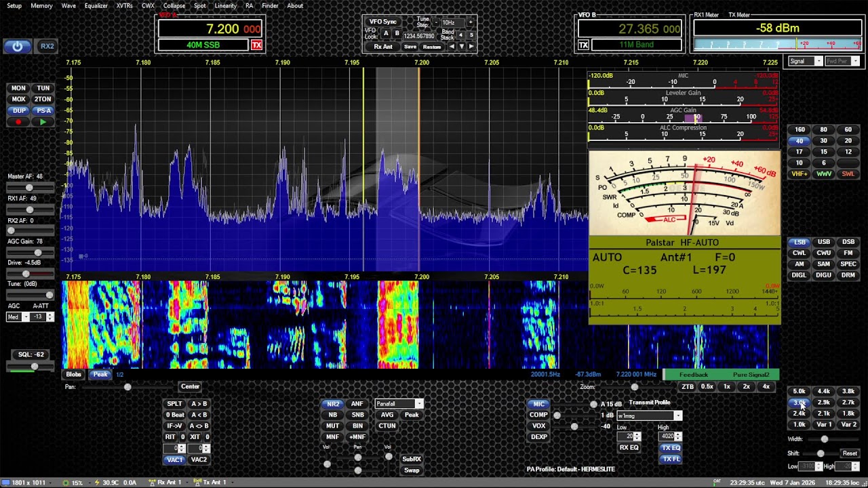Adjust the Master AF slider
Screen dimensions: 868x488
[x=31, y=187]
